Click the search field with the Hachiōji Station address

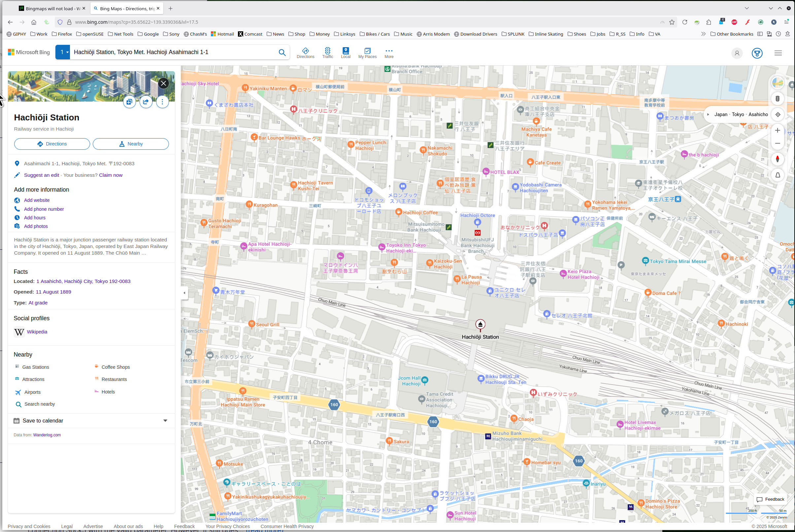(x=173, y=52)
